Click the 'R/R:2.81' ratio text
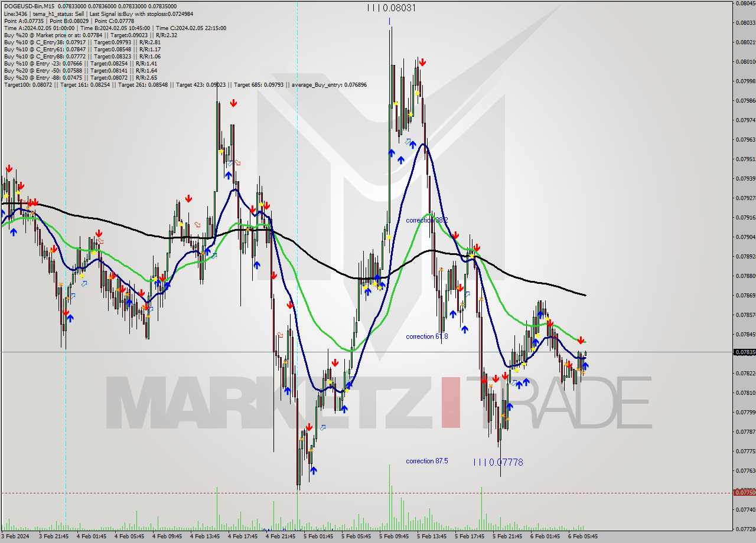The image size is (756, 543). (x=149, y=42)
